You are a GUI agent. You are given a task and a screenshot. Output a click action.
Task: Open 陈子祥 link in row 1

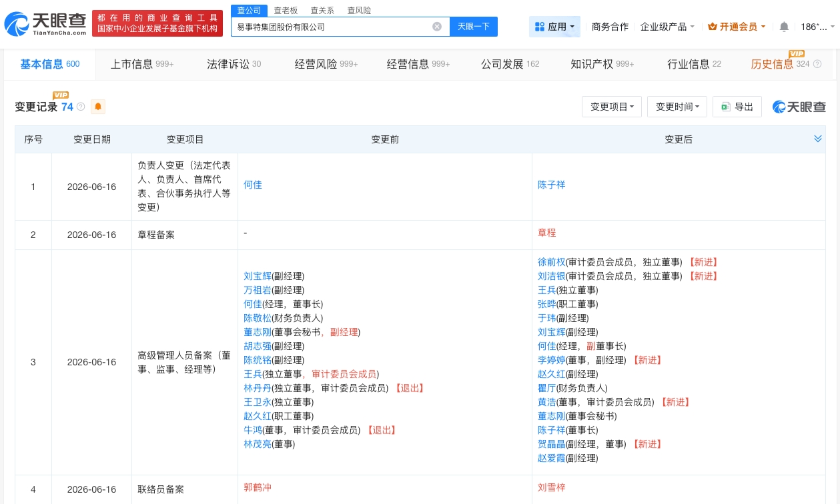click(x=552, y=185)
